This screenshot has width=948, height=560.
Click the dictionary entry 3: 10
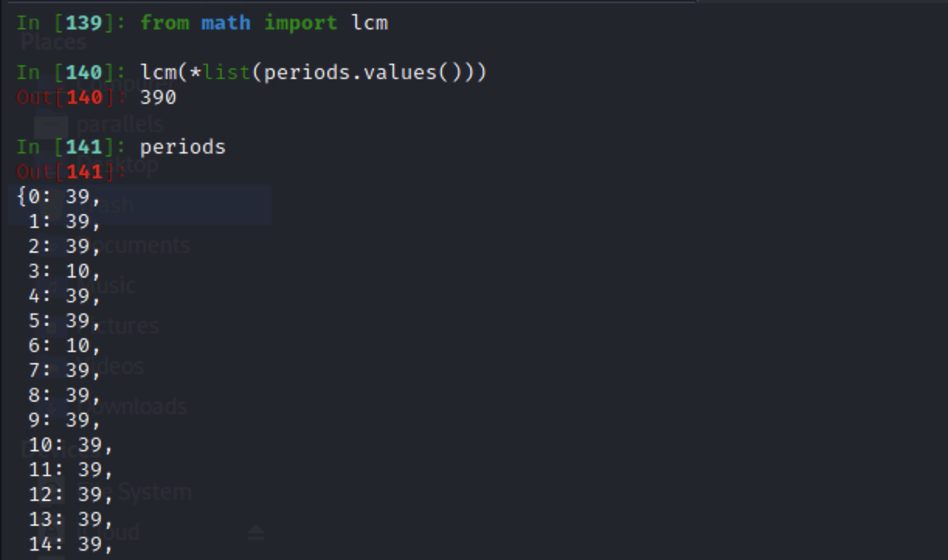click(64, 271)
